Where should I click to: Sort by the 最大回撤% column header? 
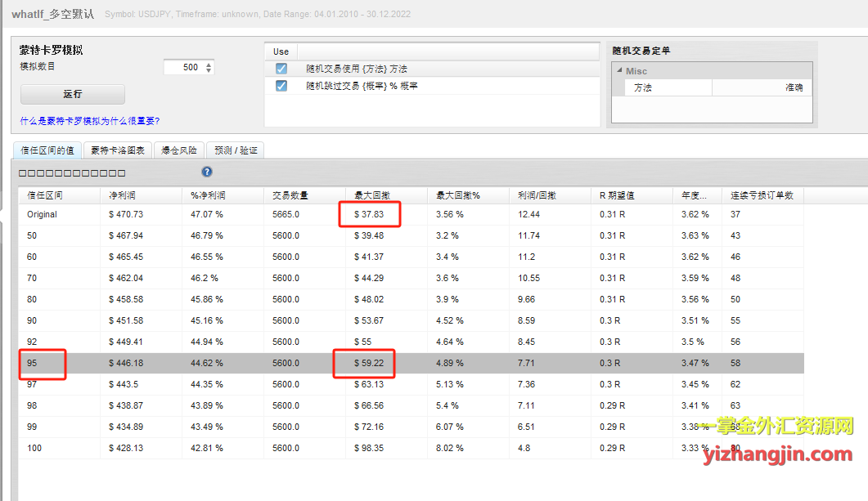pos(468,195)
